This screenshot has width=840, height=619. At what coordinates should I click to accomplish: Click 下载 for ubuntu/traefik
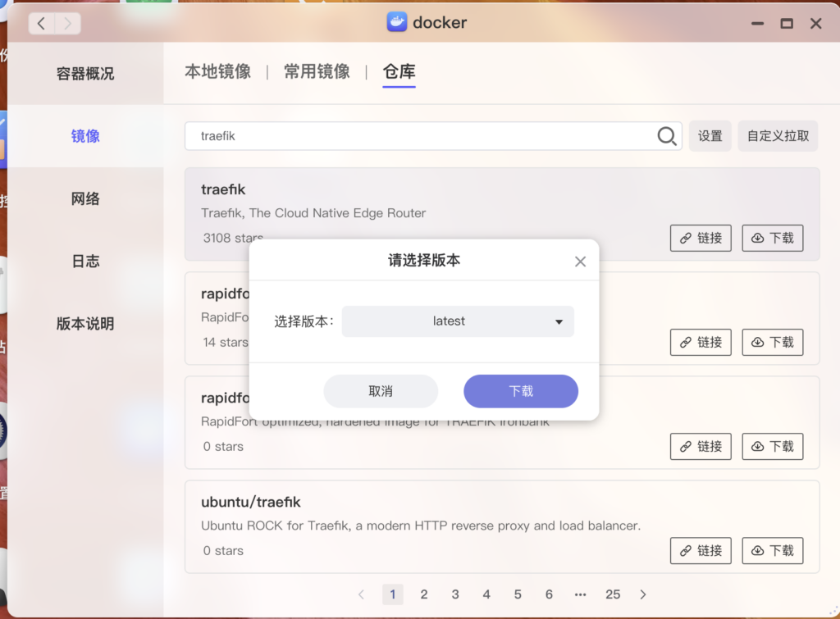click(x=773, y=550)
